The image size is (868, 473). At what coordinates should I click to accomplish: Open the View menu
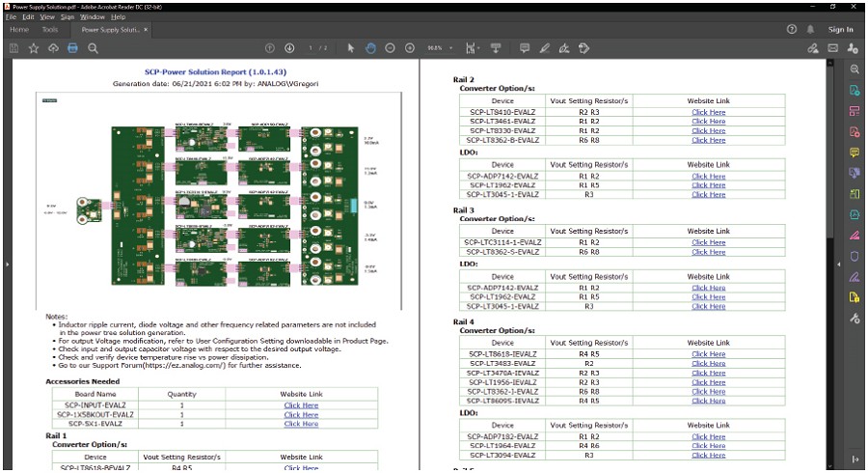coord(47,17)
